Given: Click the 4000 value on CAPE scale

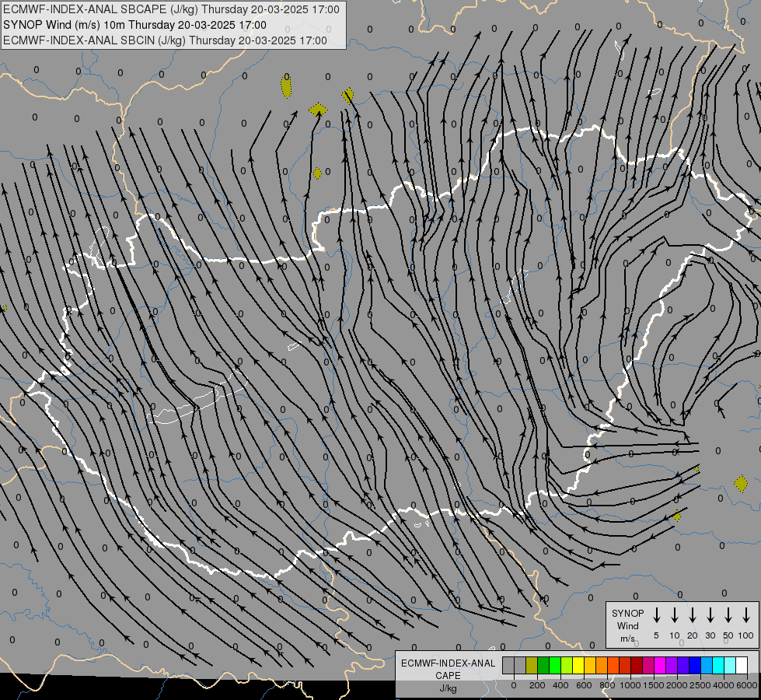Looking at the screenshot, I should pos(724,685).
